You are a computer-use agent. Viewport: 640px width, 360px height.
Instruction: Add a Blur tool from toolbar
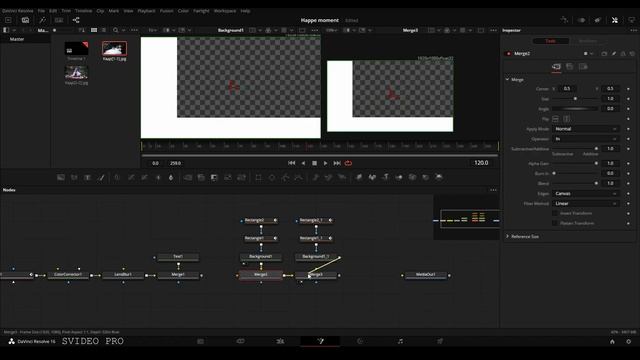pos(171,177)
